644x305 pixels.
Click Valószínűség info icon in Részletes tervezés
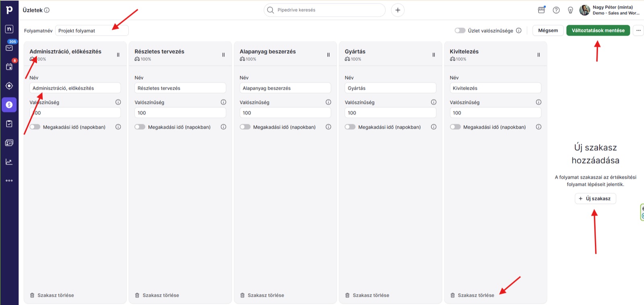pos(223,102)
